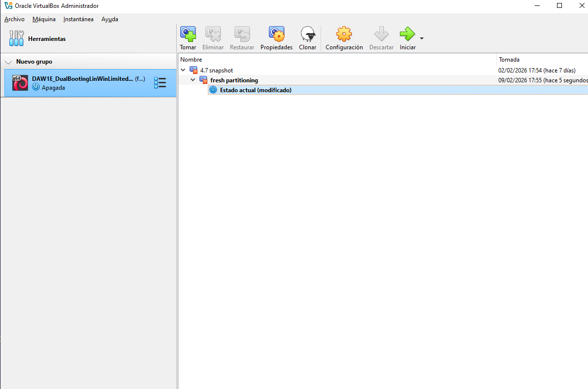Image resolution: width=588 pixels, height=389 pixels.
Task: Collapse the fresh partitioning tree node
Action: tap(193, 79)
